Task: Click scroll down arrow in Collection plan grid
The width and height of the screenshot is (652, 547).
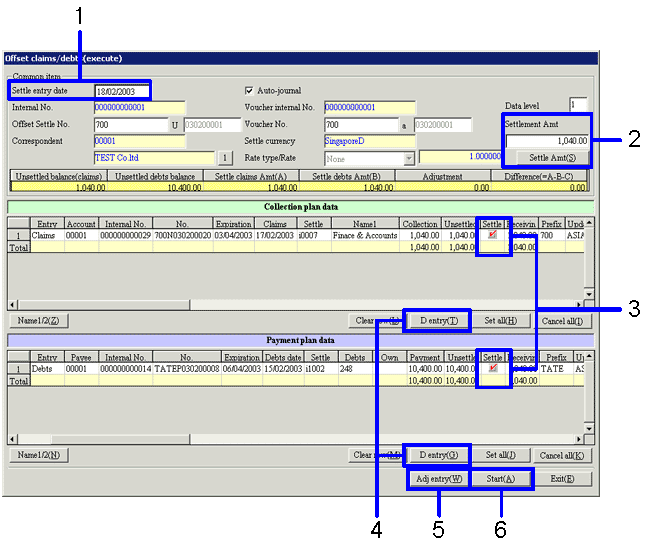Action: pyautogui.click(x=589, y=294)
